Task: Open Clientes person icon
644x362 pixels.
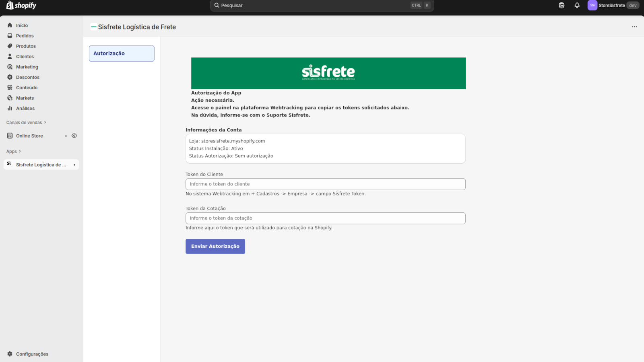Action: coord(10,57)
